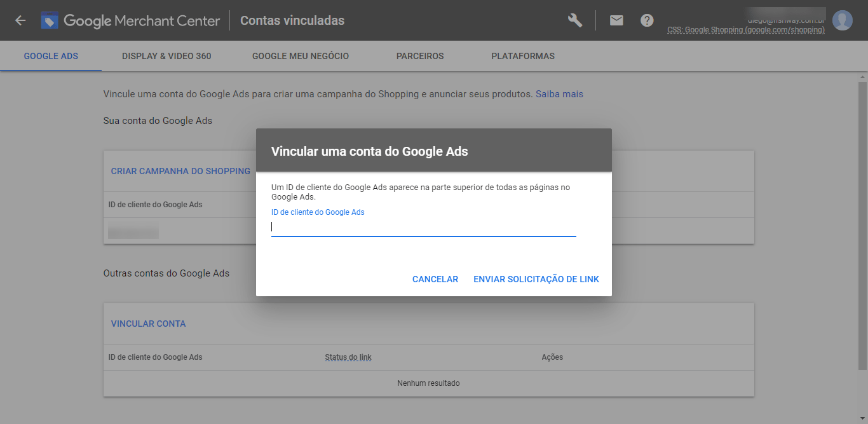Viewport: 868px width, 424px height.
Task: Cancel the link account dialog
Action: pos(435,279)
